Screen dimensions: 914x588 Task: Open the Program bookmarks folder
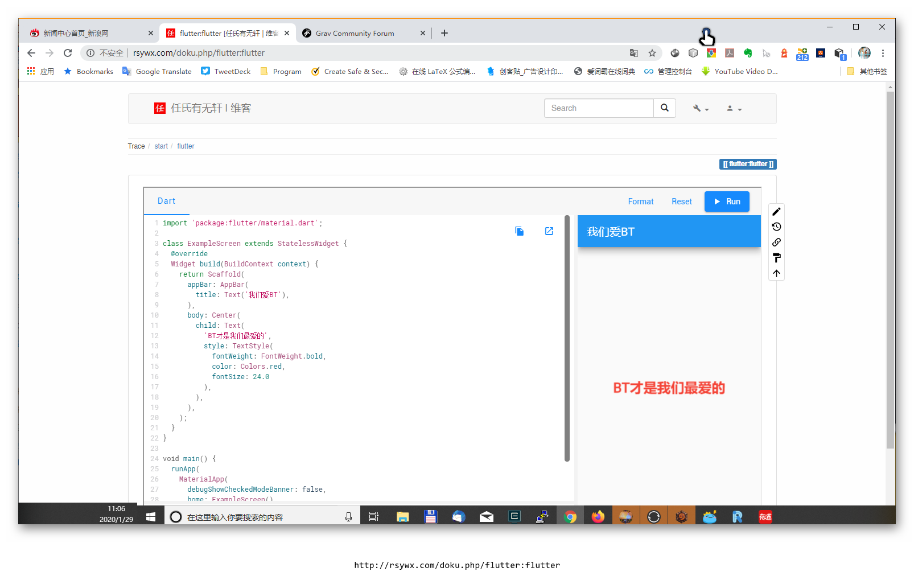pos(281,71)
